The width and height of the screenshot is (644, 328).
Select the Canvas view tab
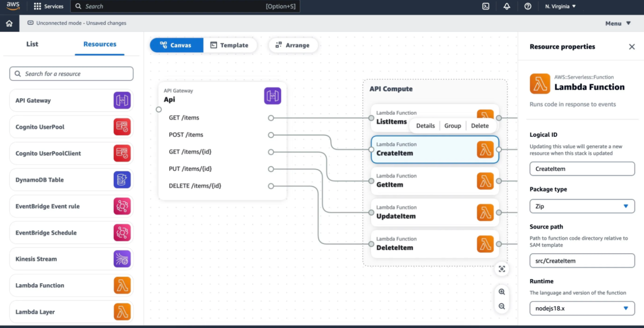(x=176, y=45)
